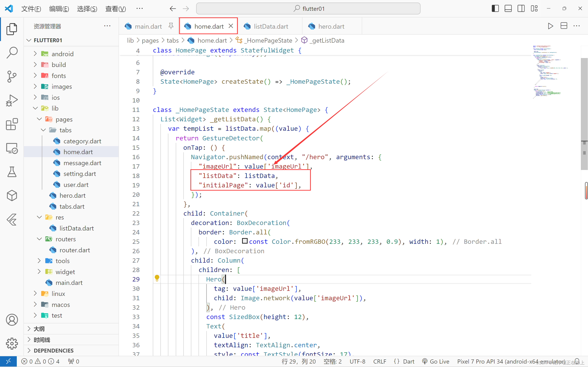The image size is (588, 367).
Task: Click the lightbulb code action icon
Action: pyautogui.click(x=157, y=278)
